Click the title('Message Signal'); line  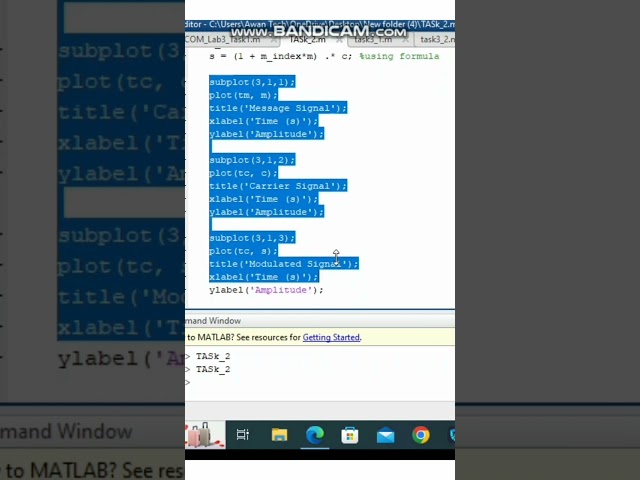(278, 108)
